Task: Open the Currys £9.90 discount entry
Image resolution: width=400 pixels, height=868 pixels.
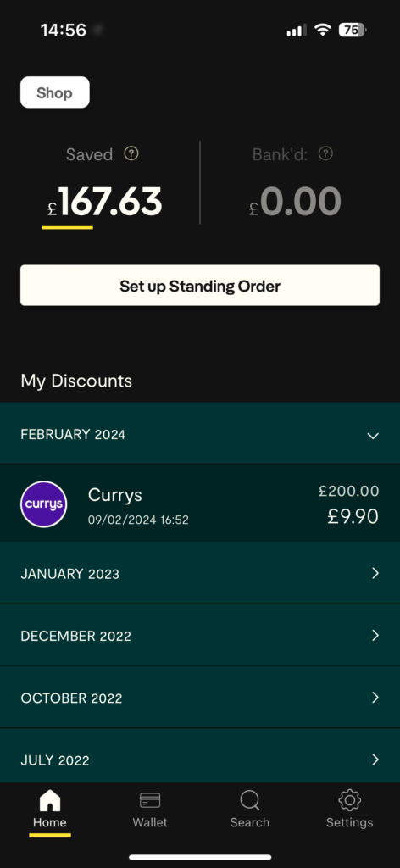Action: click(x=200, y=504)
